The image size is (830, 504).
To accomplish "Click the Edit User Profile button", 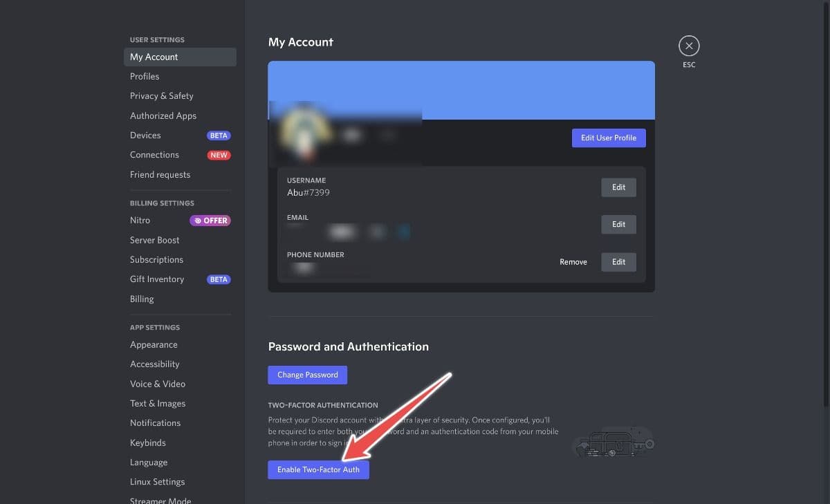I will 609,138.
